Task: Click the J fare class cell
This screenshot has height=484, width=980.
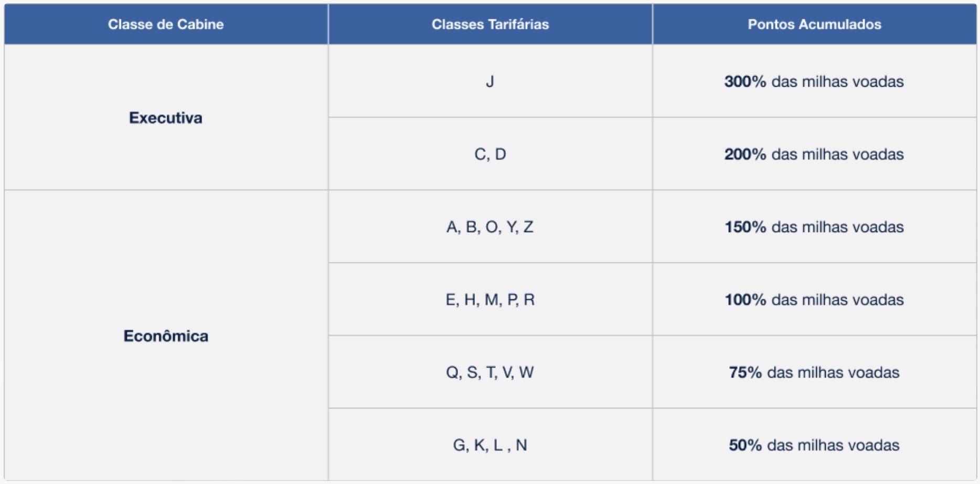Action: [490, 81]
